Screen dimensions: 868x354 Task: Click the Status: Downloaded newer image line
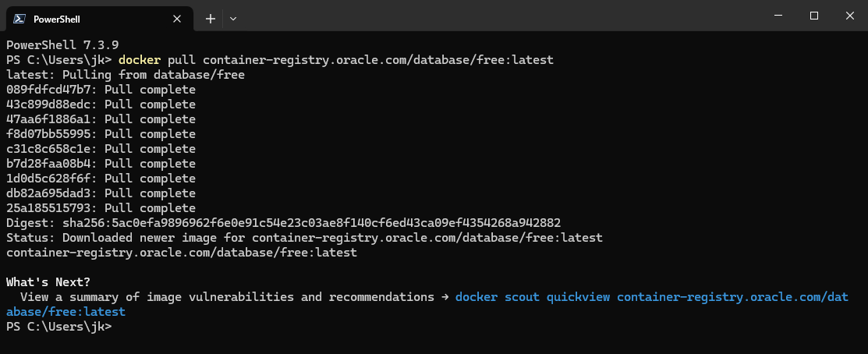[304, 238]
